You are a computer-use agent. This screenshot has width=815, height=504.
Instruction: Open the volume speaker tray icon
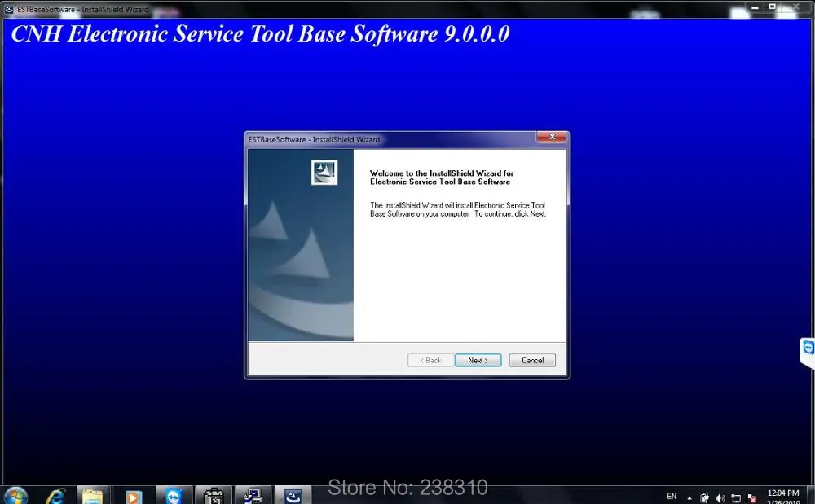click(x=720, y=498)
